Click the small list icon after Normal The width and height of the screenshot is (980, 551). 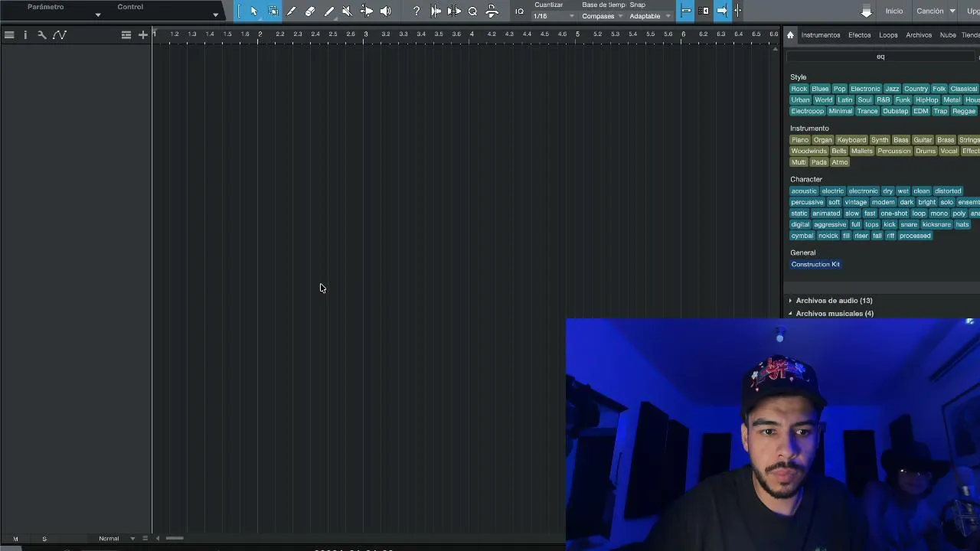point(145,538)
